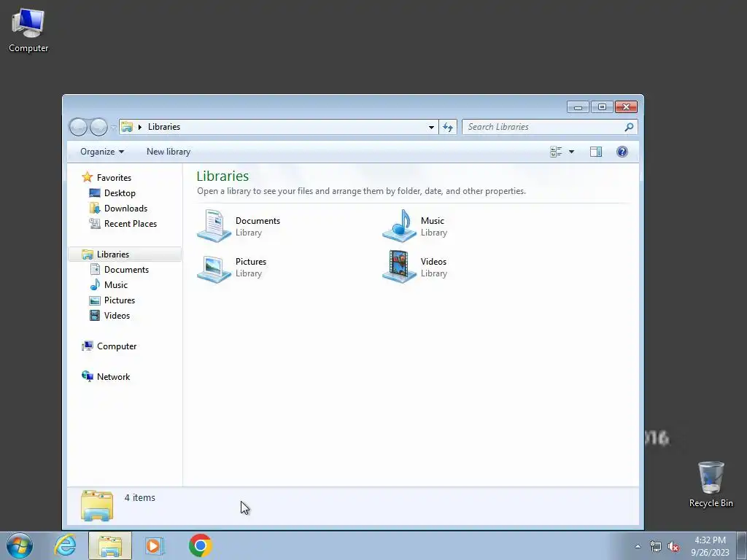This screenshot has width=747, height=560.
Task: Click the Change your view icon
Action: coord(556,152)
